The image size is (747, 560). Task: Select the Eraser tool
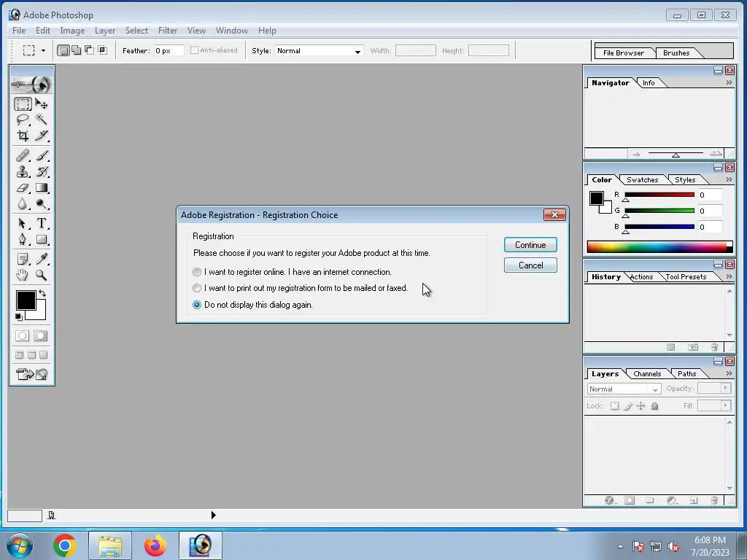(23, 187)
